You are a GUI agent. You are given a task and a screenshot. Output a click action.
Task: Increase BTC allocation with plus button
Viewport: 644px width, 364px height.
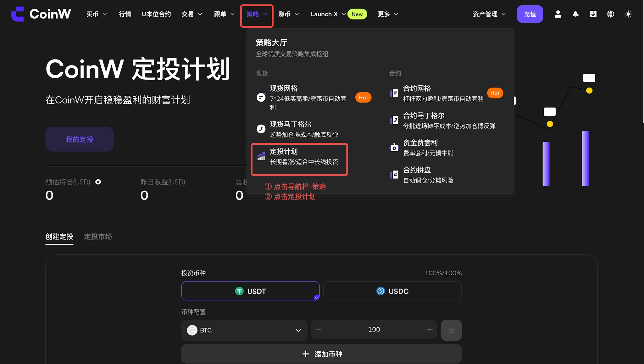[430, 329]
